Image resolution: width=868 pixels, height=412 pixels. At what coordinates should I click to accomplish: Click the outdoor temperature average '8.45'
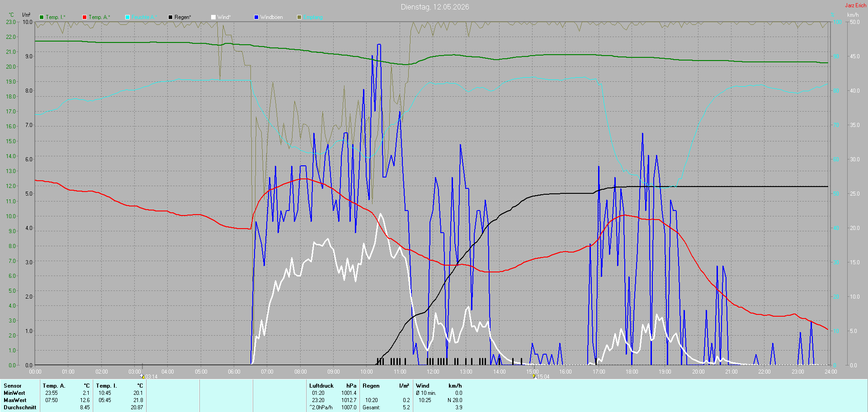point(85,407)
